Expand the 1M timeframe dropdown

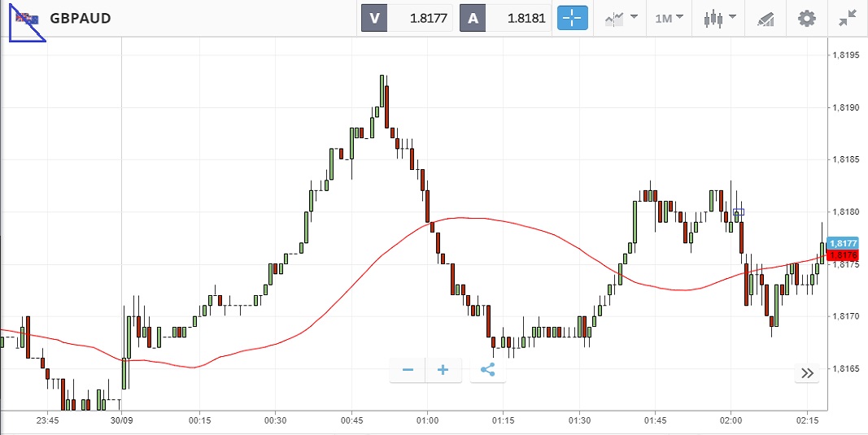(670, 18)
